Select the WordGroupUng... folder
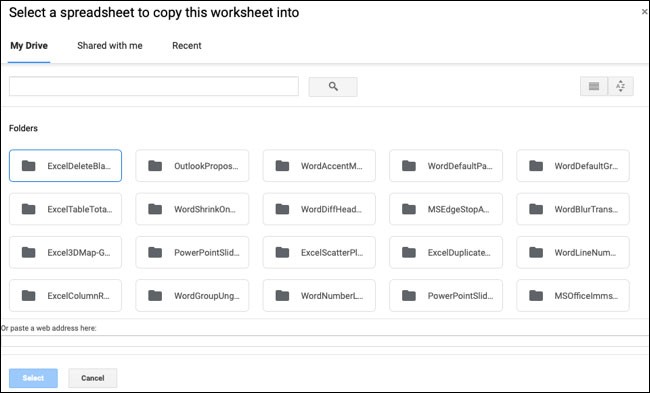650x393 pixels. pyautogui.click(x=192, y=296)
